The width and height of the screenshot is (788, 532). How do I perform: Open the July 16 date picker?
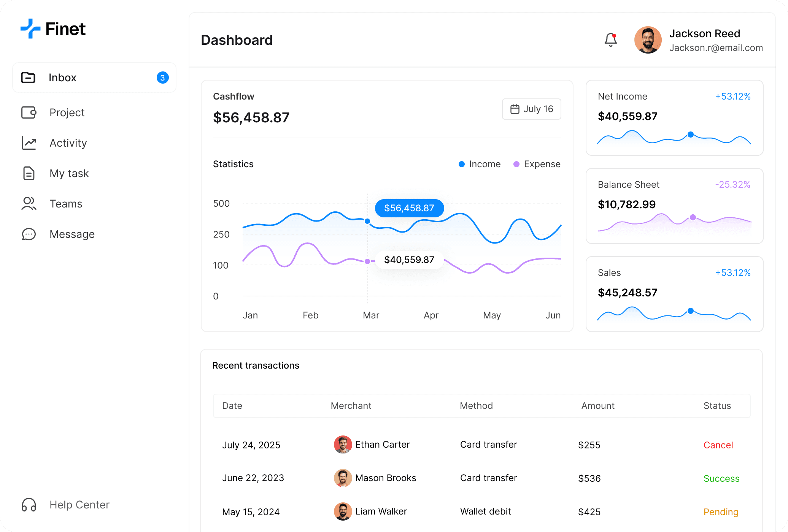tap(531, 109)
